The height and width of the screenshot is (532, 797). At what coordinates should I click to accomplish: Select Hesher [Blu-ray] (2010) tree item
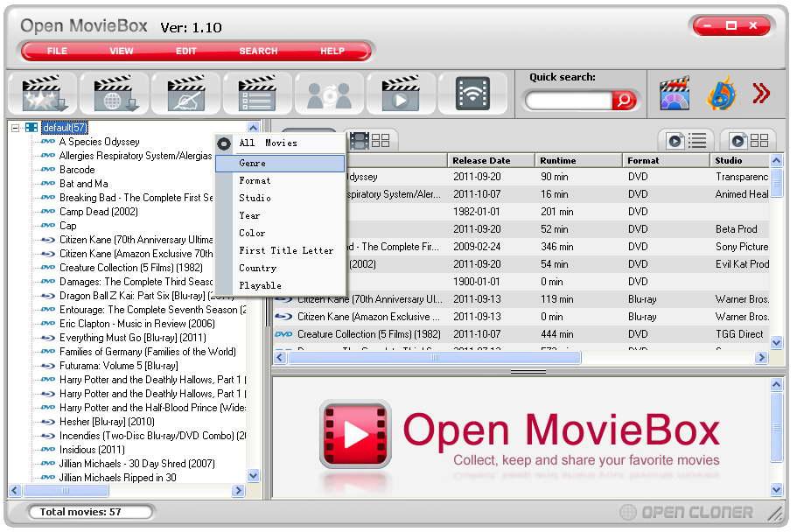click(x=107, y=422)
